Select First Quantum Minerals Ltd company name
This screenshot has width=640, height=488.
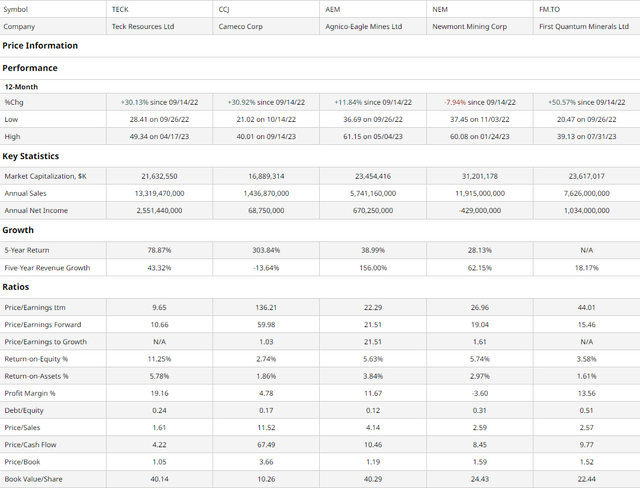(x=584, y=27)
